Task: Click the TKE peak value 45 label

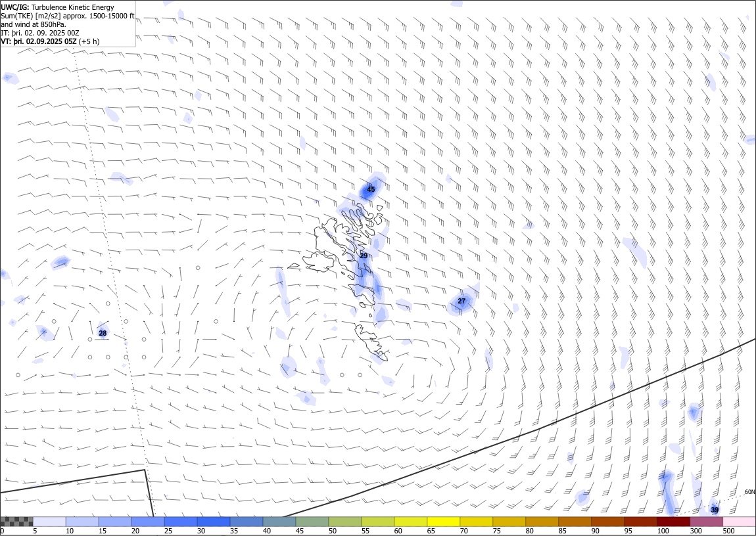Action: (x=371, y=189)
